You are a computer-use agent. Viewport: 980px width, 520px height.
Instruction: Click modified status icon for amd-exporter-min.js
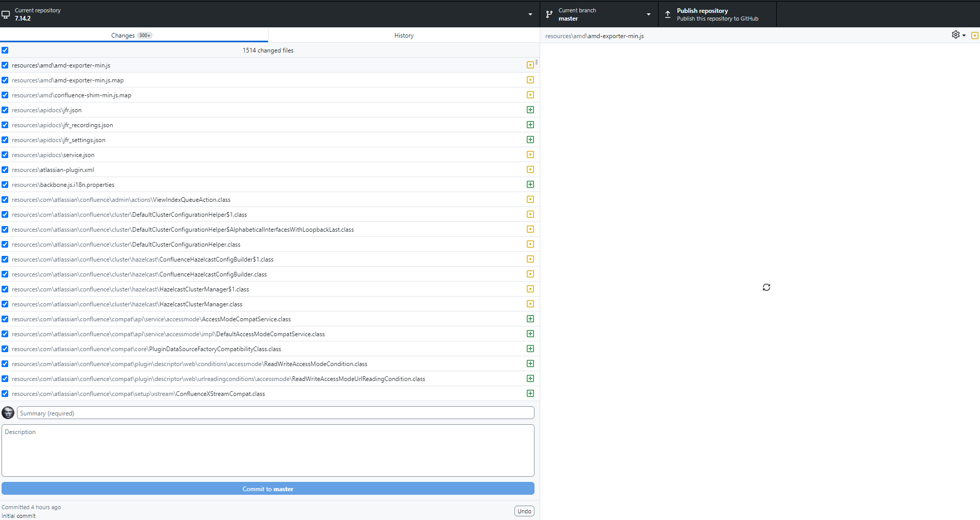tap(530, 65)
